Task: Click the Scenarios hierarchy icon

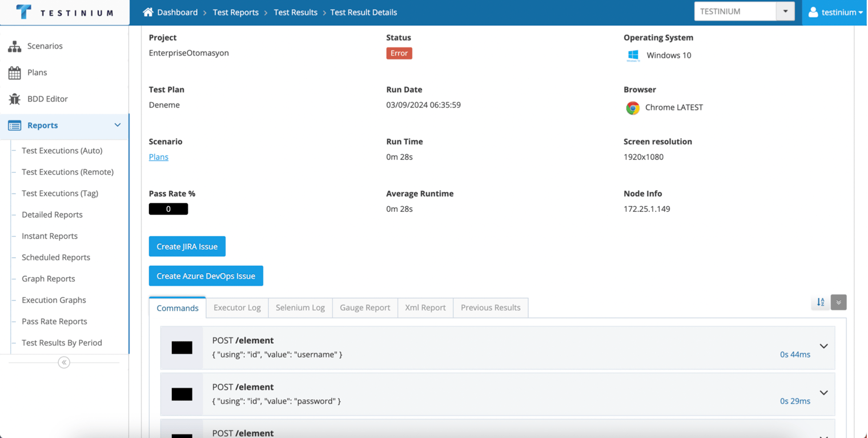Action: click(14, 46)
